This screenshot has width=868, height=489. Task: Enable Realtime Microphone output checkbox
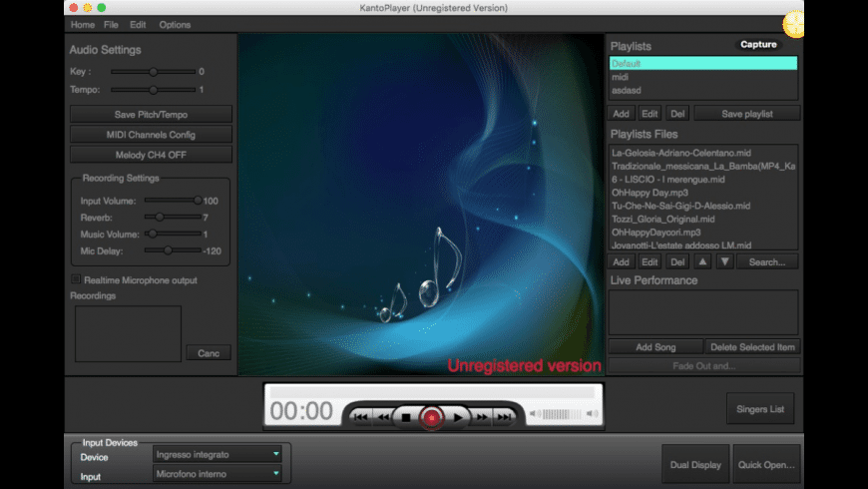(76, 279)
